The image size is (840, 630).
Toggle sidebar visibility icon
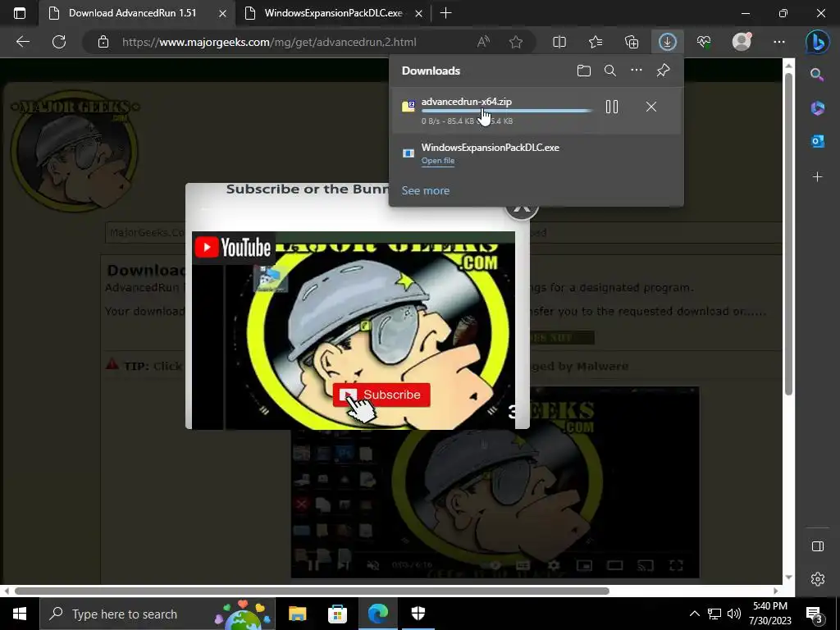coord(818,546)
